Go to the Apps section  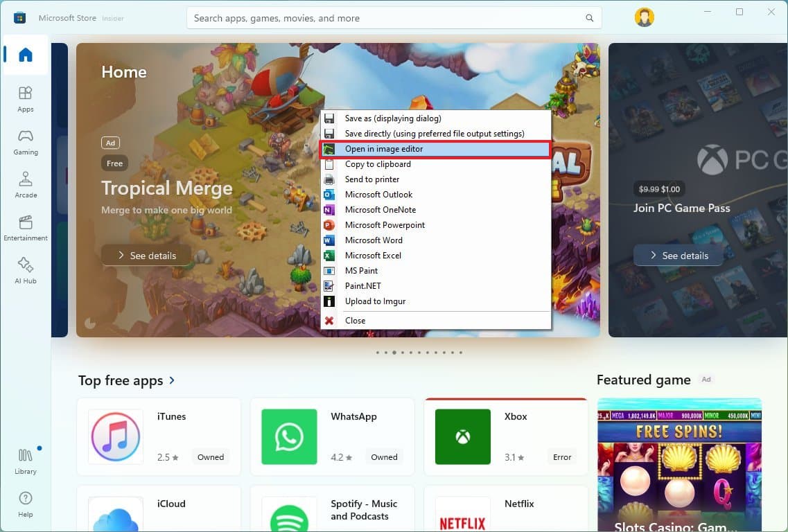[26, 98]
